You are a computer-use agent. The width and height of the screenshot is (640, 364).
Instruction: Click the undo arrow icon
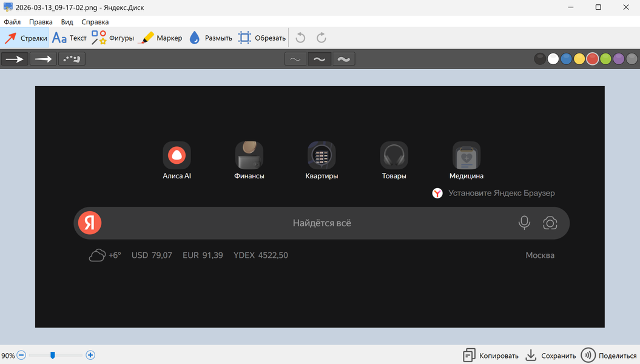click(300, 38)
